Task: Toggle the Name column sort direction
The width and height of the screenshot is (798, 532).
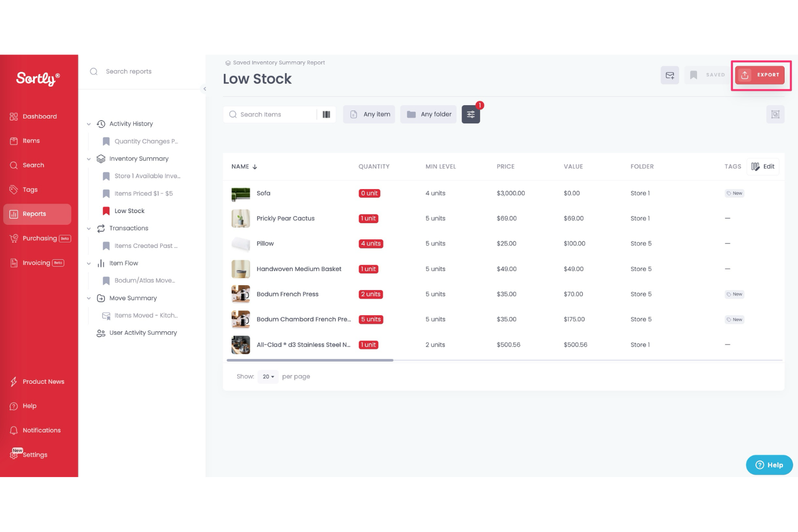Action: pyautogui.click(x=244, y=167)
